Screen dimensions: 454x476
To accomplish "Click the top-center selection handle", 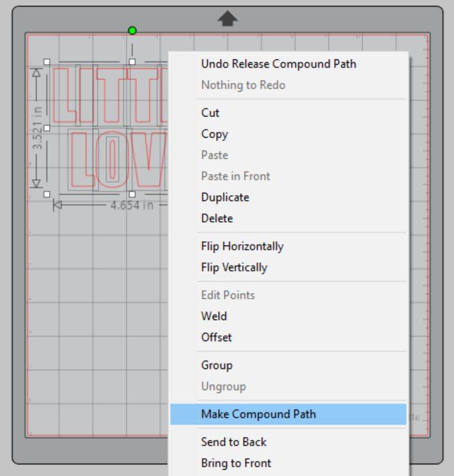I will 132,62.
